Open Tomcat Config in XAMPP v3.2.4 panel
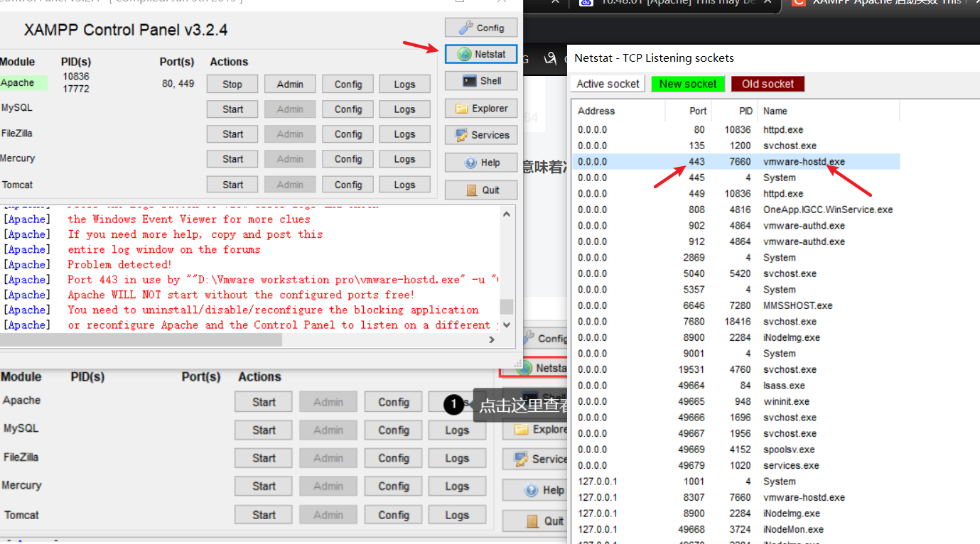The width and height of the screenshot is (980, 544). click(348, 185)
